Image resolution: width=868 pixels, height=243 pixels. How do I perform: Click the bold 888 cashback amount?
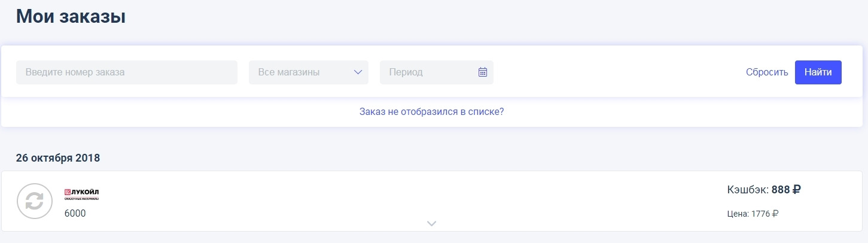(781, 190)
